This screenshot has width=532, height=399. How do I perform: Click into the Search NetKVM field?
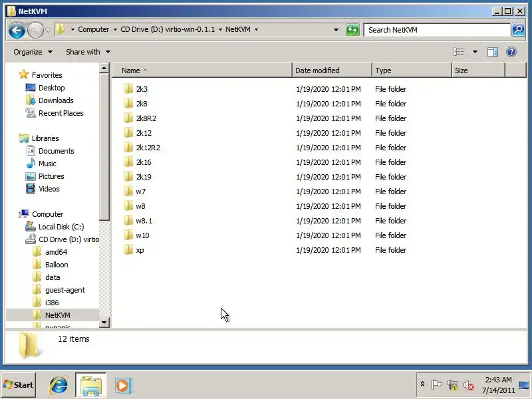(437, 30)
